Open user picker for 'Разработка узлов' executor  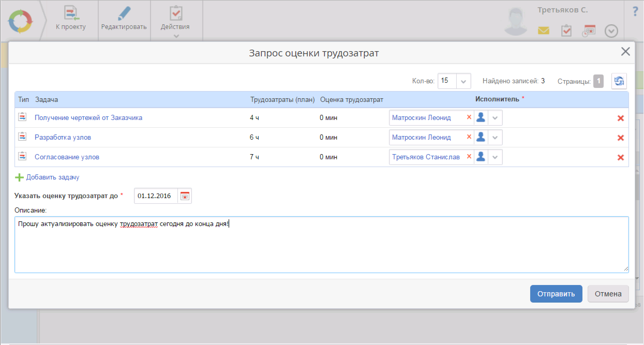[x=481, y=137]
